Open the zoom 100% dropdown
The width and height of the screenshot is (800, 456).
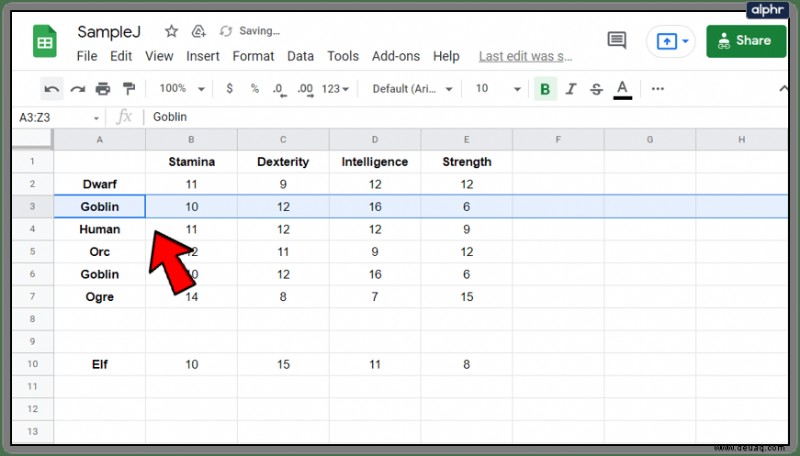(182, 89)
